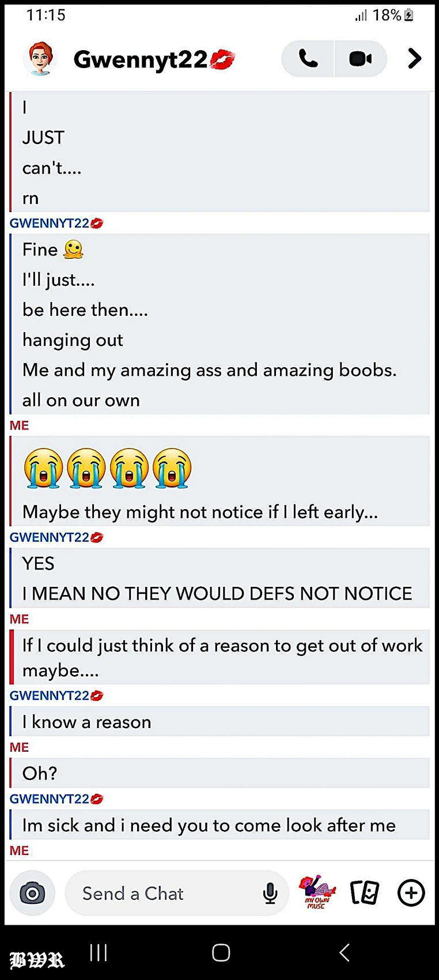Open the plus attachments menu

[411, 893]
